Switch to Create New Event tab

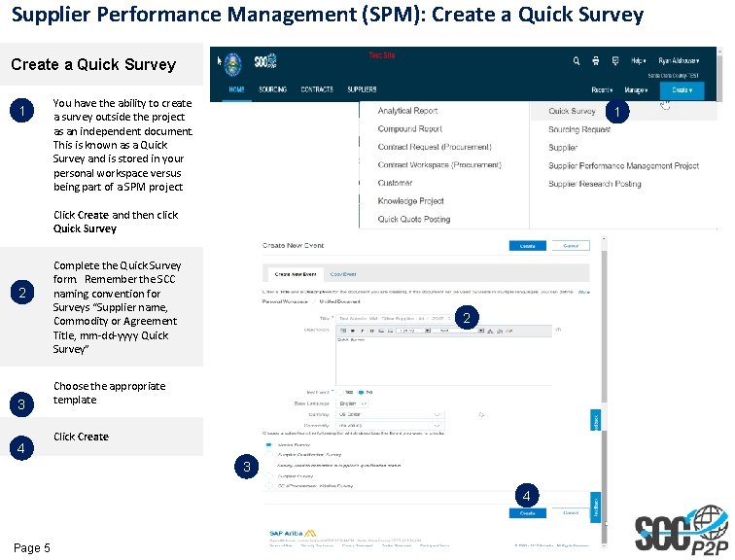click(x=296, y=274)
